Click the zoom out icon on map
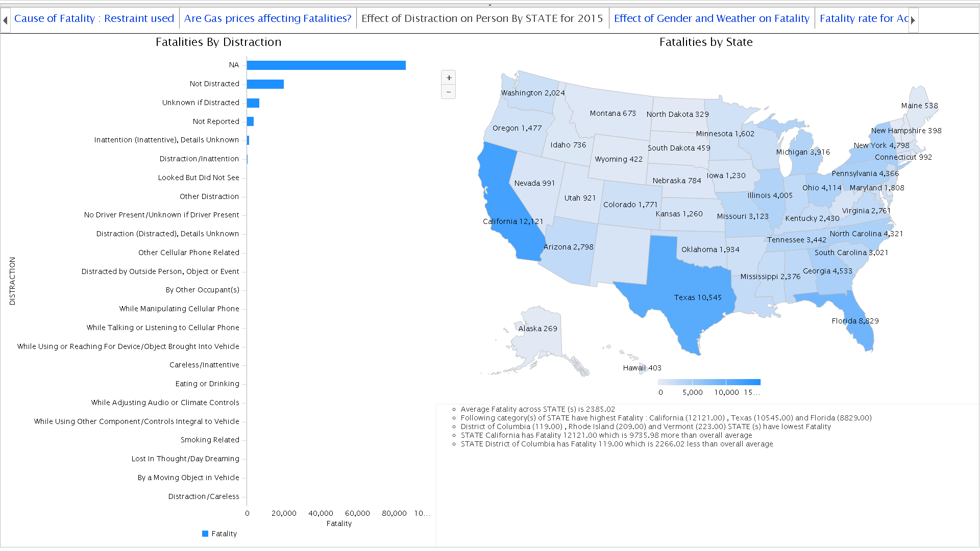The width and height of the screenshot is (980, 551). 448,92
